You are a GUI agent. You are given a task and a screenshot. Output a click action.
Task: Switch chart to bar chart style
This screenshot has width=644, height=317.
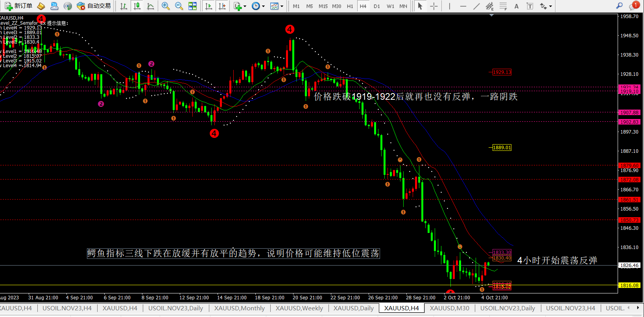(124, 6)
